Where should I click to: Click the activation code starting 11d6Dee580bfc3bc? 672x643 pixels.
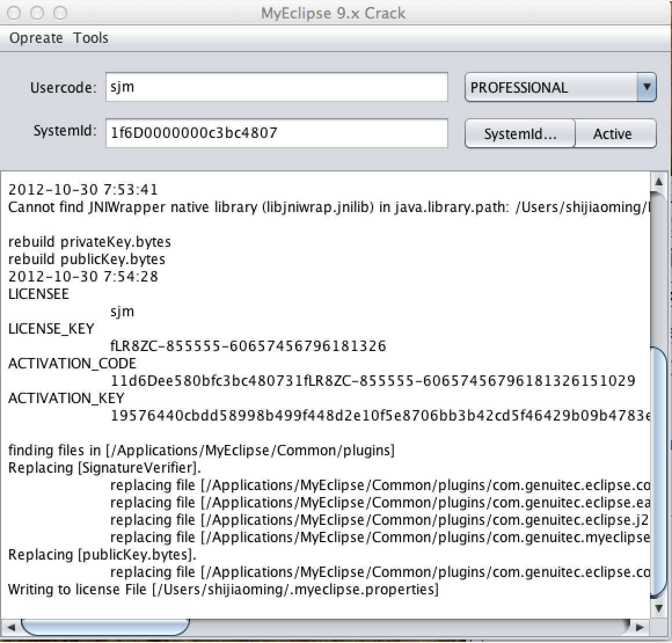[373, 381]
